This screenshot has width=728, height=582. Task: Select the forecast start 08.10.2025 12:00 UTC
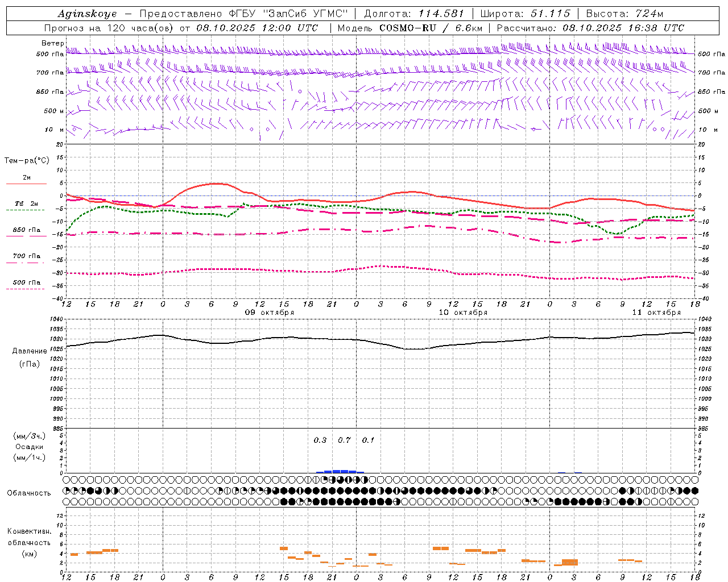click(257, 28)
